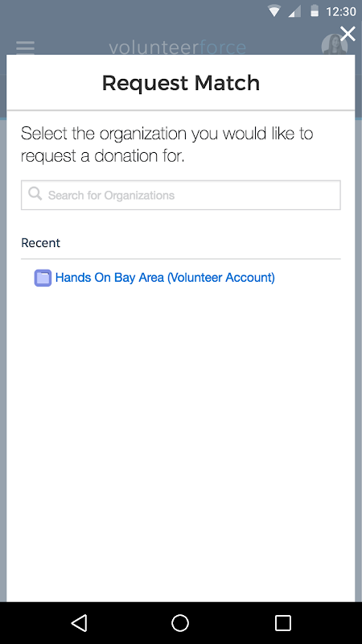
Task: Click the Recent section label
Action: (41, 243)
